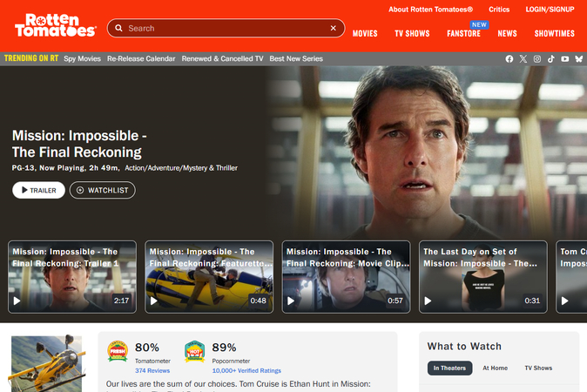The image size is (587, 392).
Task: Open 10,000+ Verified Ratings link
Action: (x=246, y=371)
